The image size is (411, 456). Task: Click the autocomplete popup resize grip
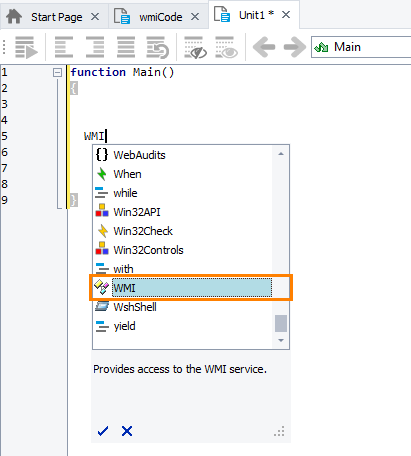pos(279,431)
